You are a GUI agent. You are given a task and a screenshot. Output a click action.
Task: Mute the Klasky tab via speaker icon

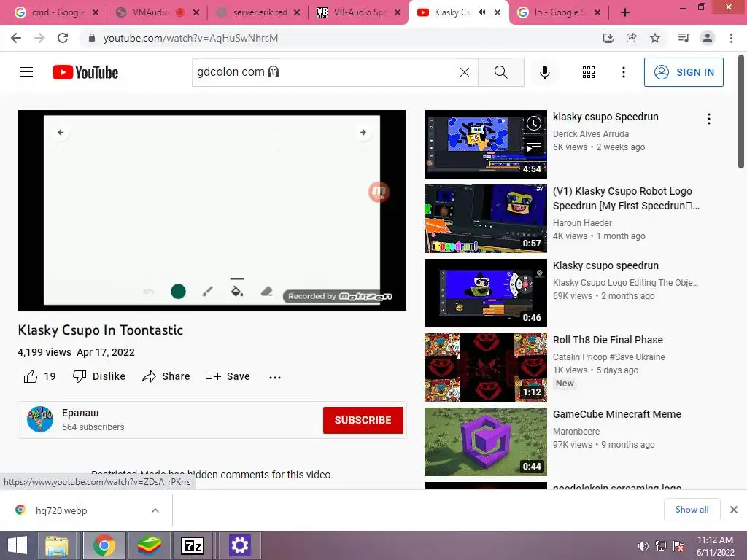click(482, 12)
